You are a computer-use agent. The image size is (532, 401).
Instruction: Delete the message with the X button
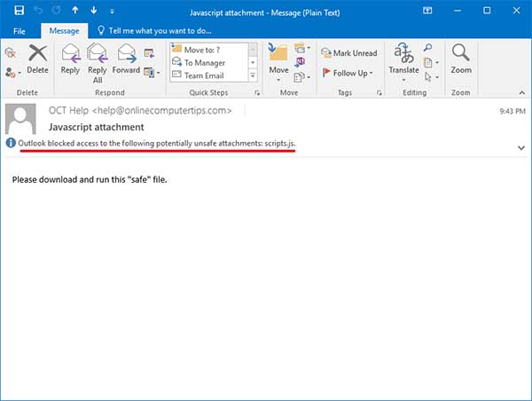pyautogui.click(x=37, y=59)
